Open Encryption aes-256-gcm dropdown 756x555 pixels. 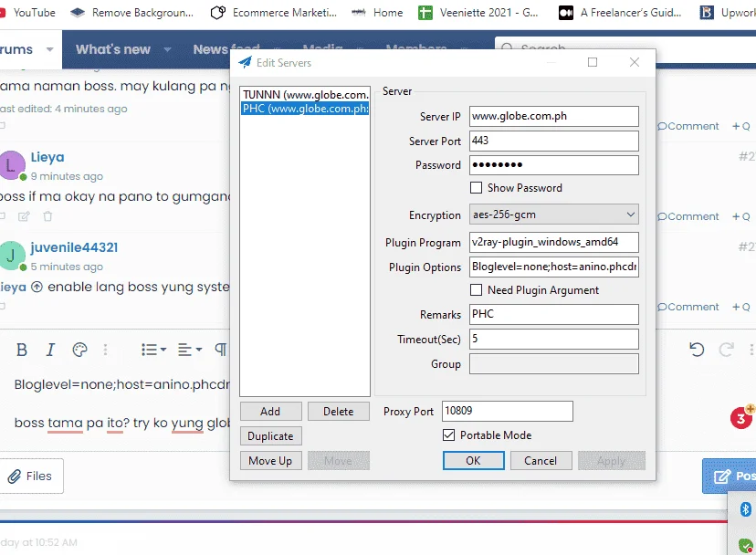pyautogui.click(x=554, y=215)
